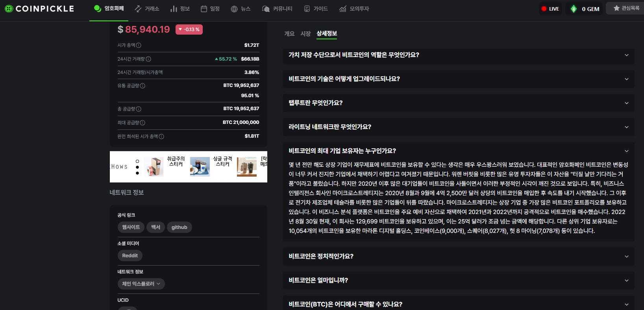Click the info icon beside 24시간 거래량
Viewport: 644px width, 310px height.
(x=148, y=59)
